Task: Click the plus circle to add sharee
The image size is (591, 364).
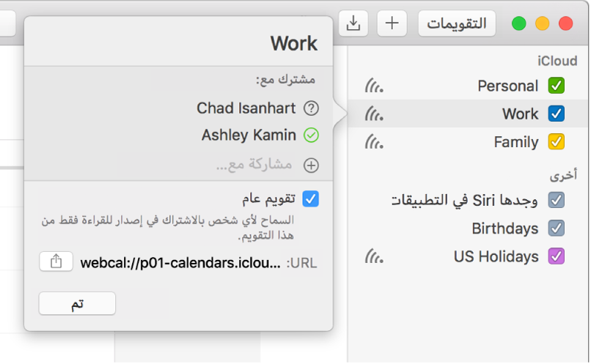Action: pyautogui.click(x=311, y=166)
